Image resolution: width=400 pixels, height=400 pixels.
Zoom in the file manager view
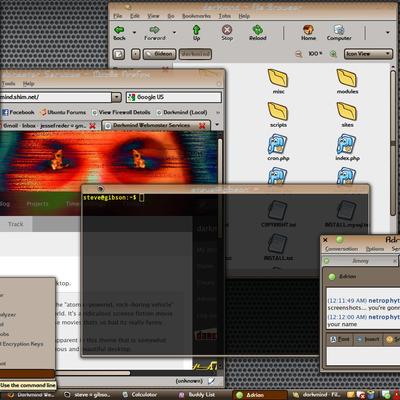333,54
